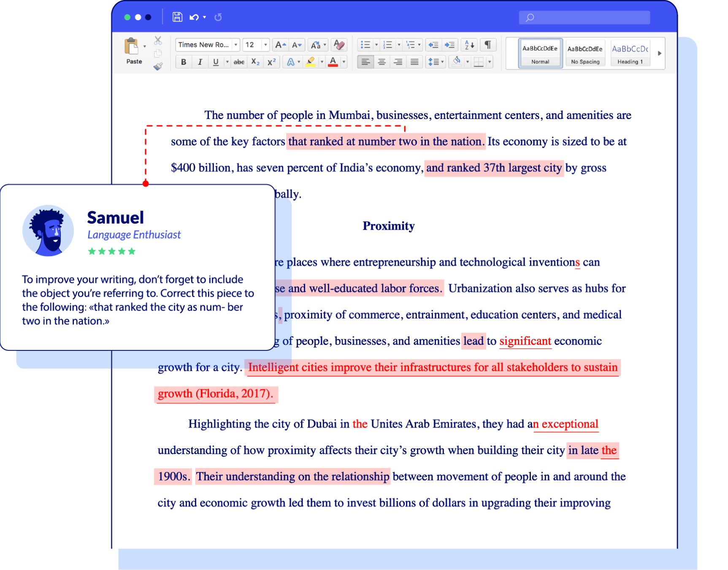Open line spacing options
The image size is (728, 570).
pyautogui.click(x=436, y=62)
